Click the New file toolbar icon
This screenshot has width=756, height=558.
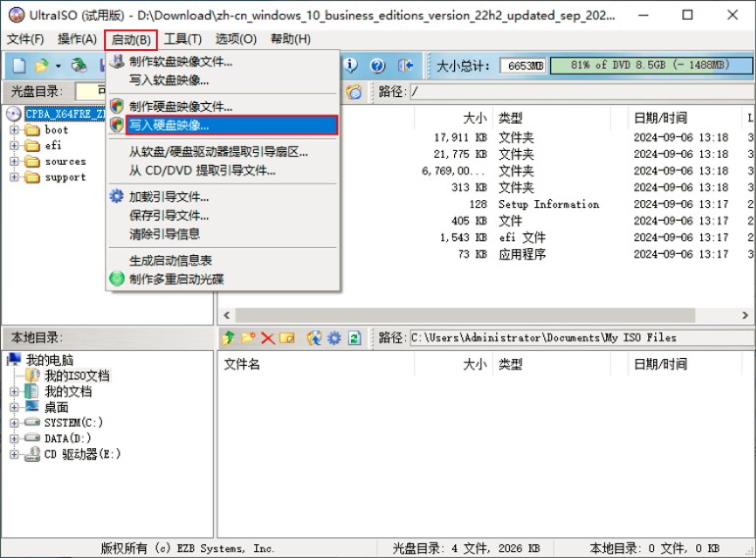[19, 66]
